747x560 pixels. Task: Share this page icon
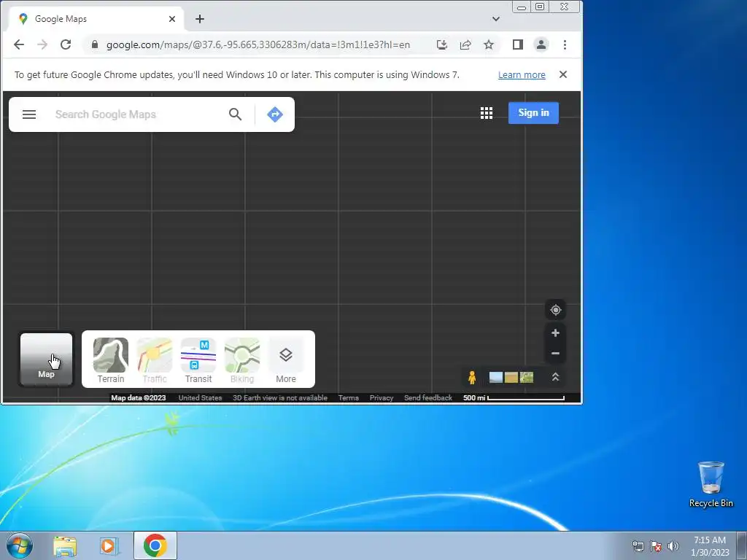pyautogui.click(x=465, y=44)
